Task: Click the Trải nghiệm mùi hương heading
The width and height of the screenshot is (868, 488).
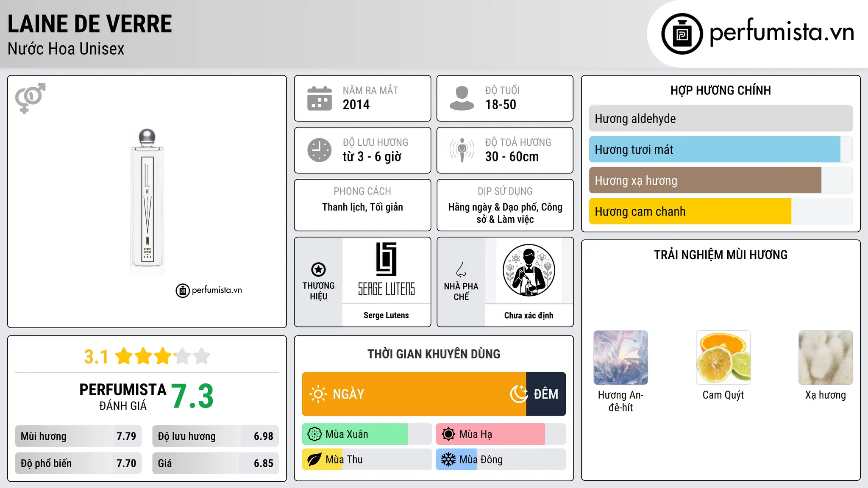Action: click(721, 255)
